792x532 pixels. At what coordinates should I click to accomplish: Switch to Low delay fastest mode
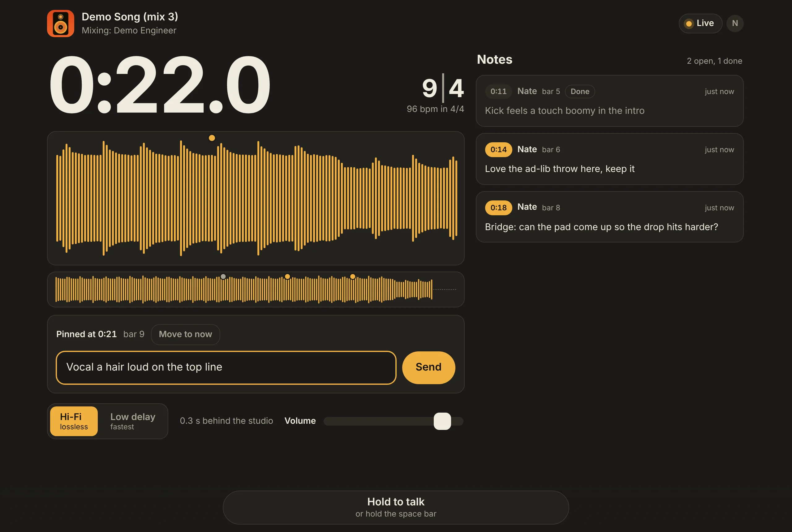[133, 421]
